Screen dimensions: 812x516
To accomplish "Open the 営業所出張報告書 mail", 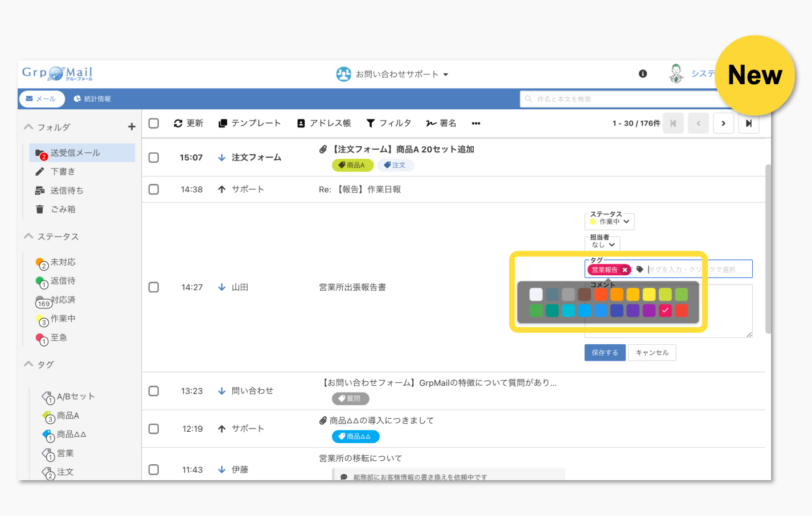I will click(352, 287).
